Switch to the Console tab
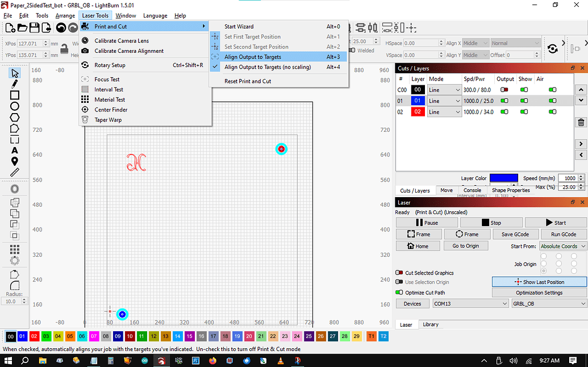 pos(472,190)
